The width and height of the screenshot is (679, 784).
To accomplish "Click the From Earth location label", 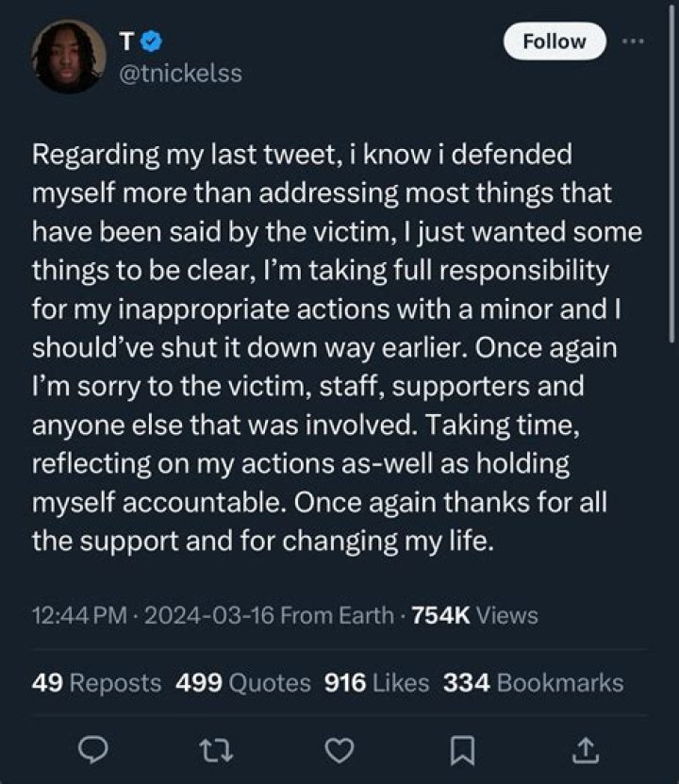I will point(338,616).
